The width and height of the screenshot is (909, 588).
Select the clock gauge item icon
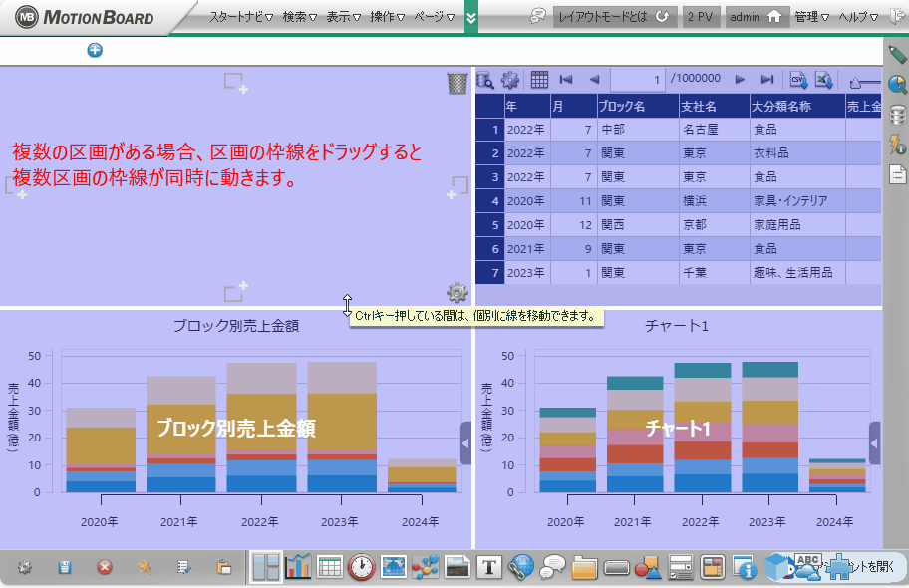pyautogui.click(x=362, y=567)
